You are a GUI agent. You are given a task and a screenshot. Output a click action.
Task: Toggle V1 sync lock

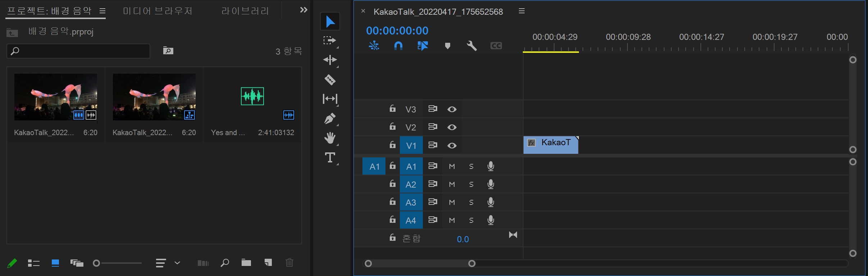point(433,145)
